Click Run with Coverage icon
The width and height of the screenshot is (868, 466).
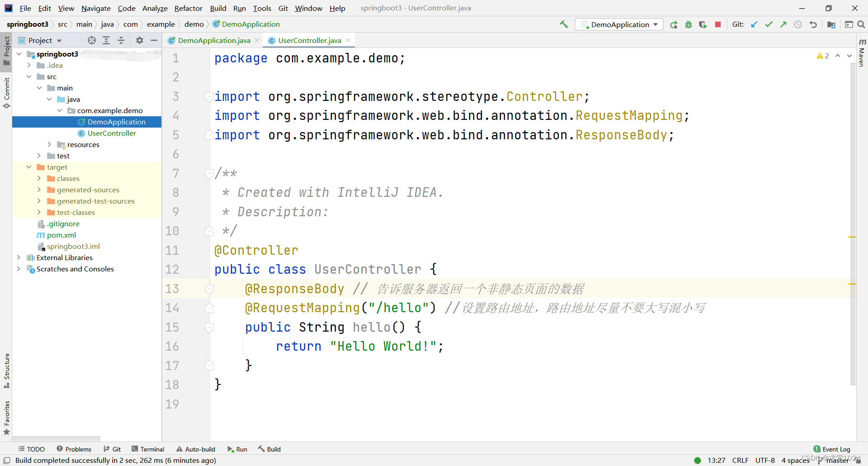703,24
